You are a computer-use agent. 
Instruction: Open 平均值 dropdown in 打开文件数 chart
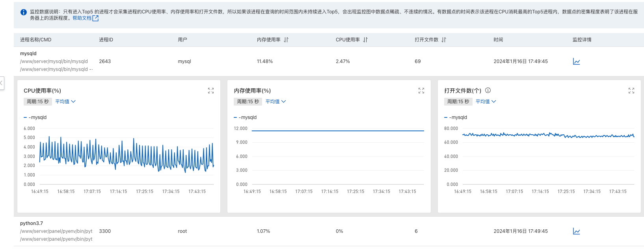486,102
